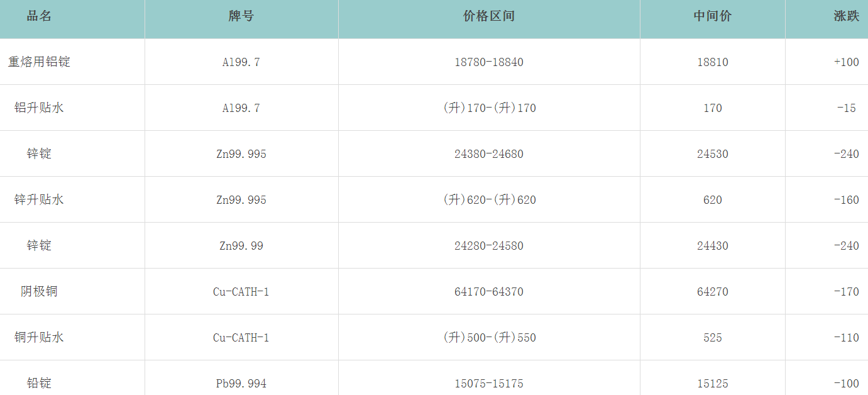Click the +100 change value
Screen dimensions: 868x395
(846, 62)
